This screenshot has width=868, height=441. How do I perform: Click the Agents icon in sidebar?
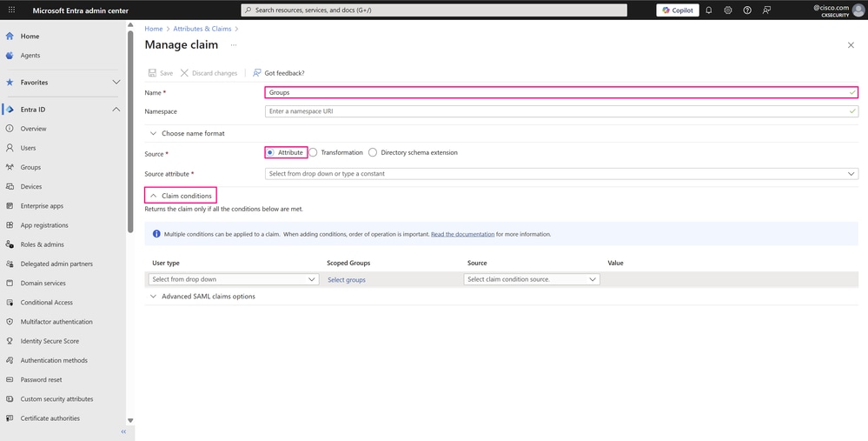pos(10,56)
